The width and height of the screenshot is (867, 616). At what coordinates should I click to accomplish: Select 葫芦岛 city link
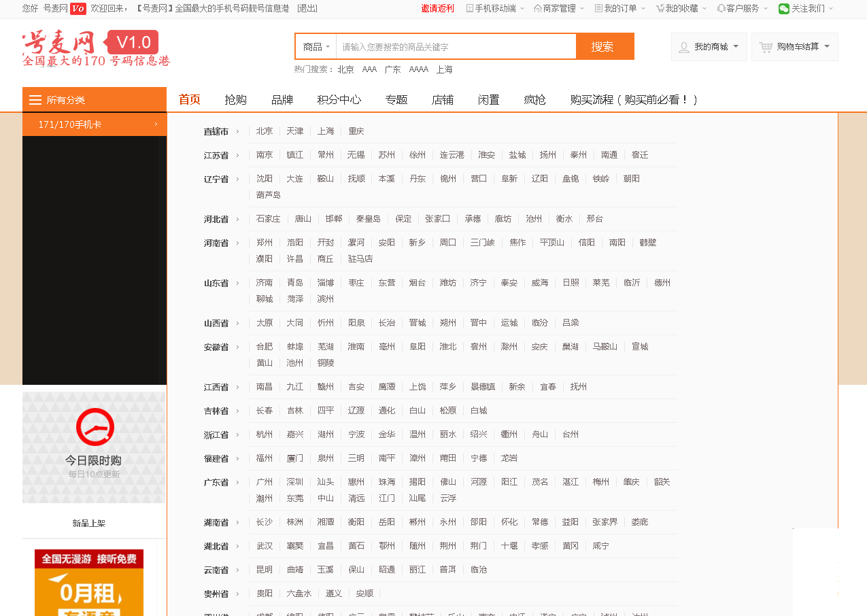tap(269, 195)
